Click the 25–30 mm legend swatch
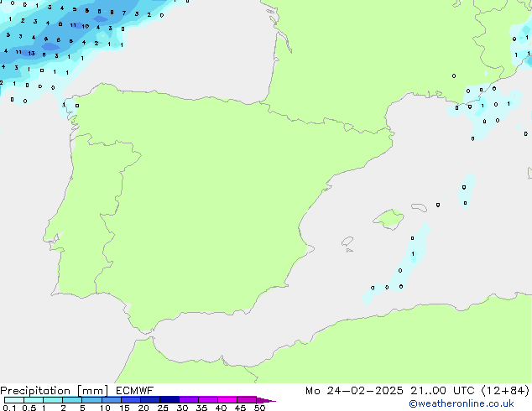This screenshot has height=411, width=532. tap(170, 400)
